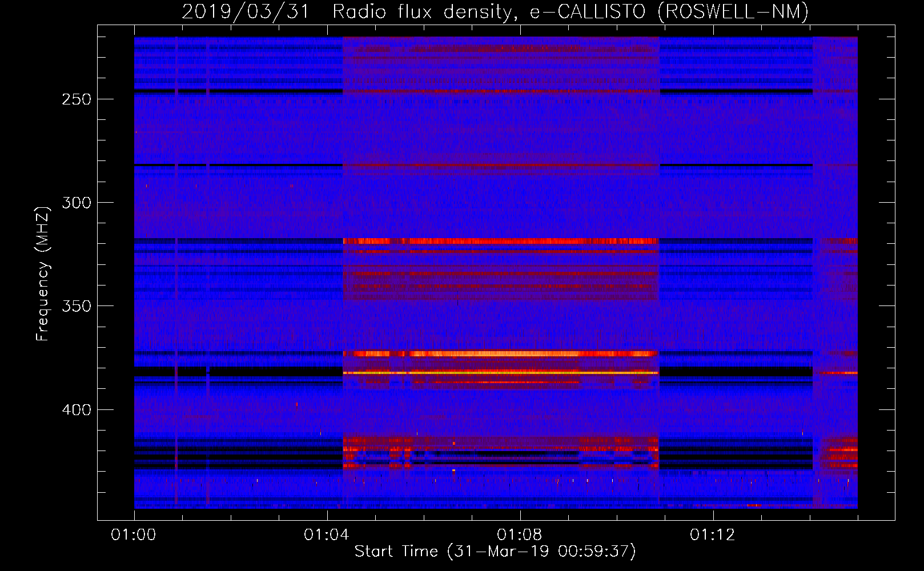Screen dimensions: 924x571
Task: Click the 'Frequency (MHZ)' axis label
Action: 43,274
